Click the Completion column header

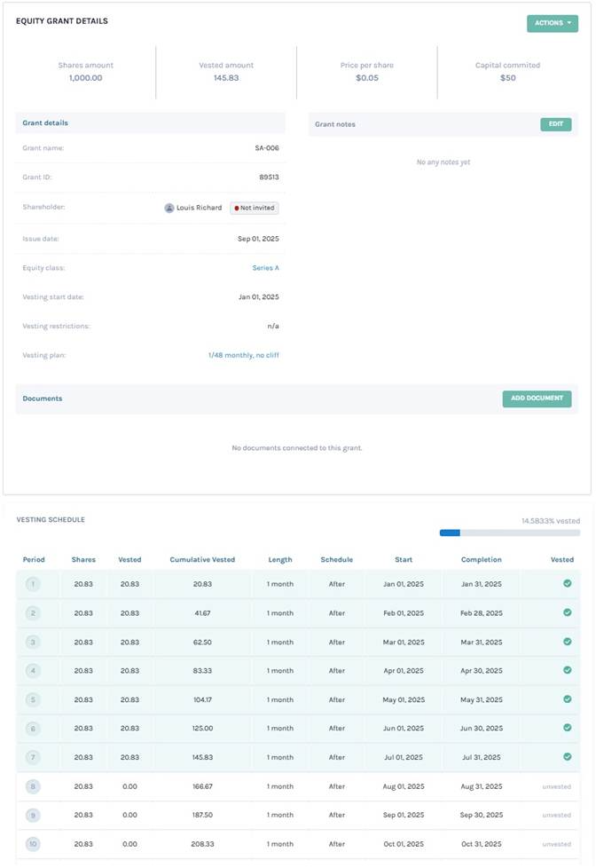pos(481,560)
